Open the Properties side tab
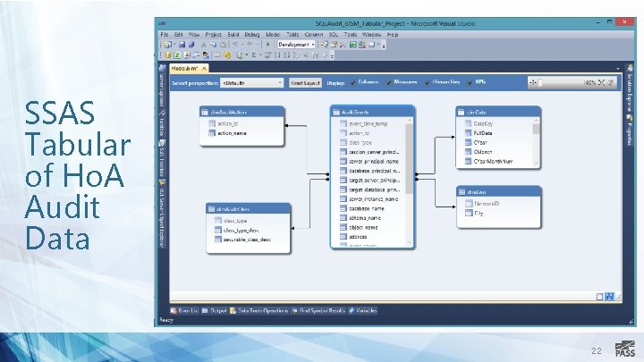Viewport: 644px width, 362px height. [630, 130]
